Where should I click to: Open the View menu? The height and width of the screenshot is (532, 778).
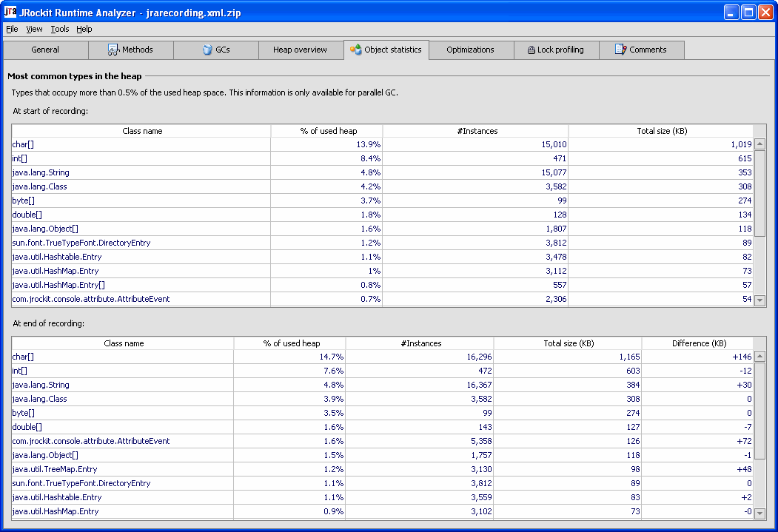pos(34,29)
